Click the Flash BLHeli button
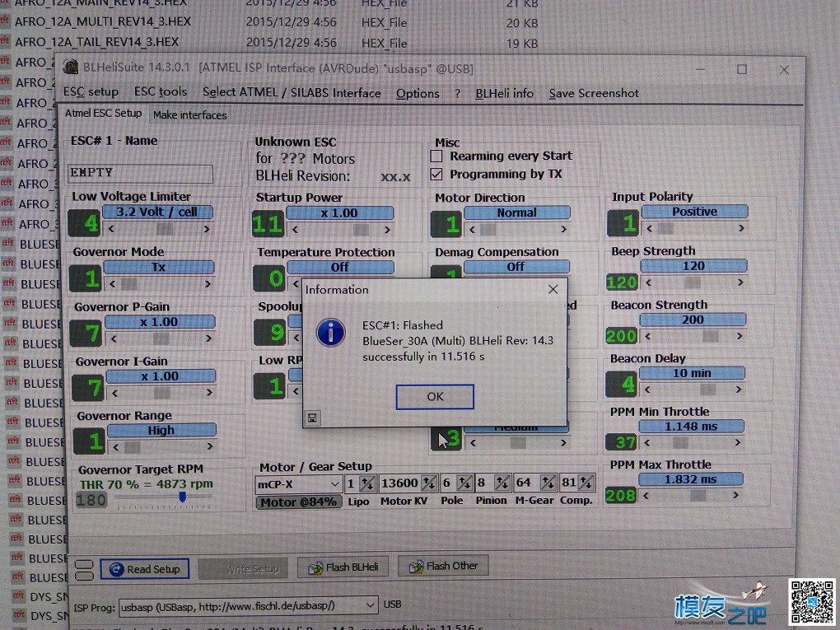Viewport: 840px width, 630px height. pyautogui.click(x=343, y=567)
